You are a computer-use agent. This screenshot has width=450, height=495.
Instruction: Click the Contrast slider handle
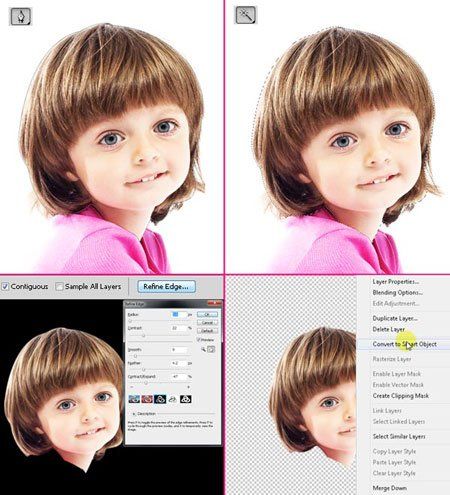pyautogui.click(x=144, y=335)
